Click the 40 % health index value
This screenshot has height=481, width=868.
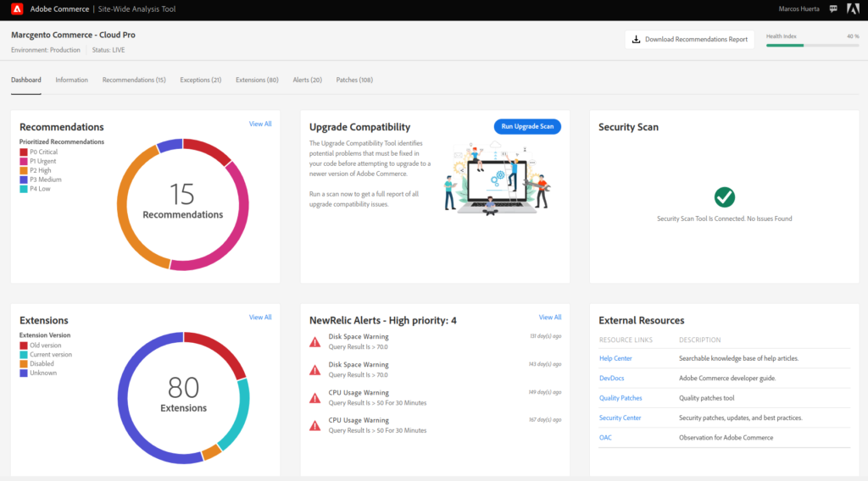point(853,36)
